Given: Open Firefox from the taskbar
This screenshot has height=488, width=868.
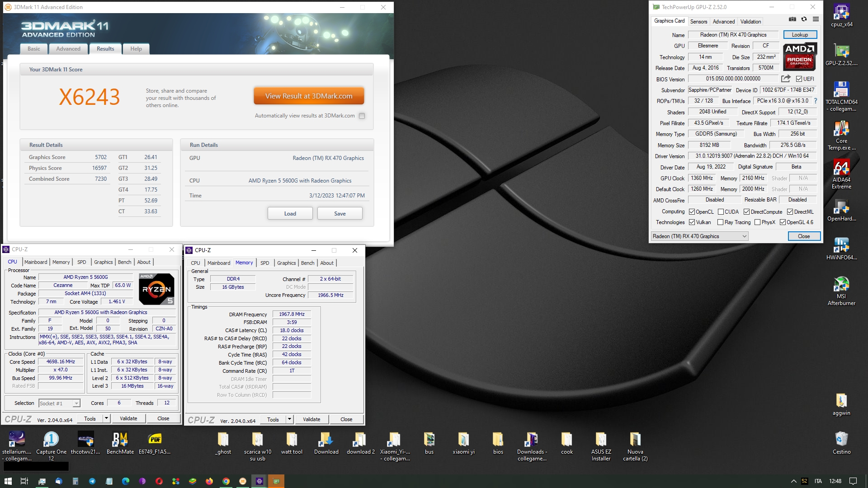Looking at the screenshot, I should tap(209, 481).
